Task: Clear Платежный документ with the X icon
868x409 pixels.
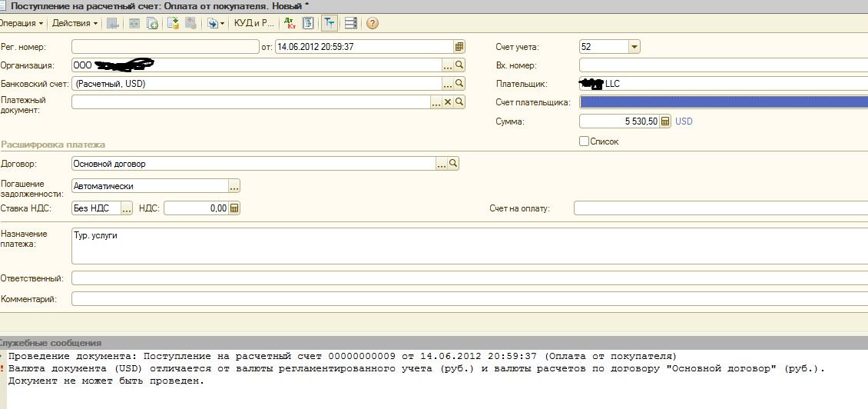Action: 448,102
